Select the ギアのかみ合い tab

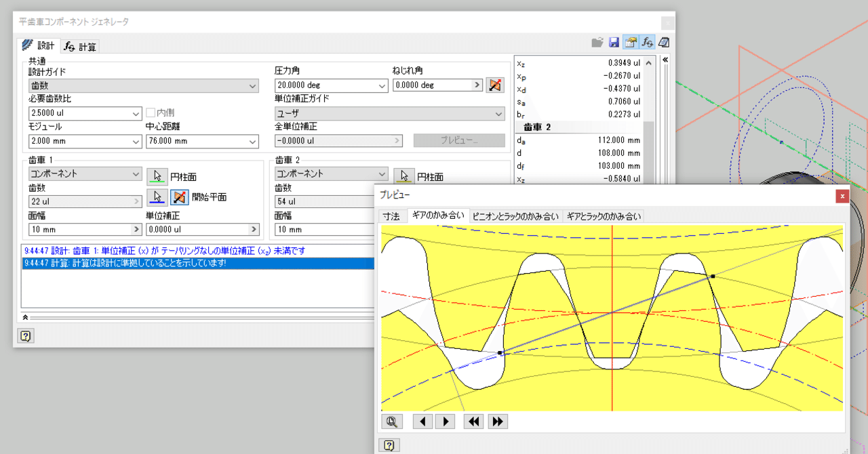[x=439, y=216]
